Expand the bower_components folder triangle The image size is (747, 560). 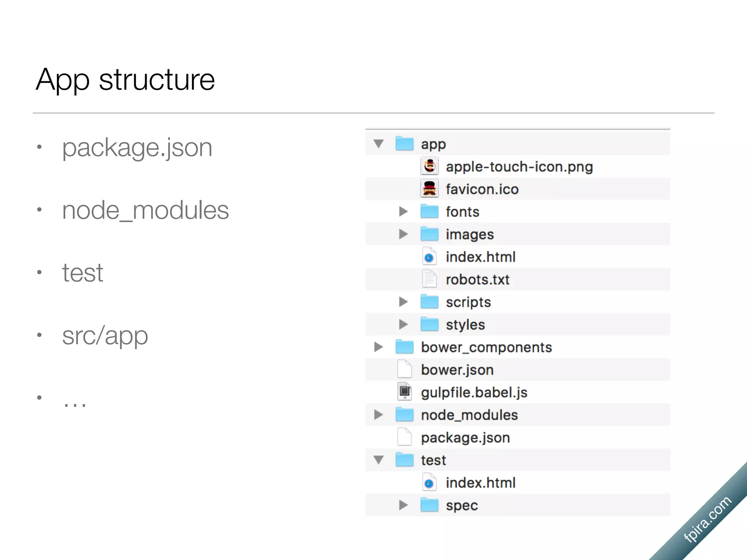pos(378,347)
